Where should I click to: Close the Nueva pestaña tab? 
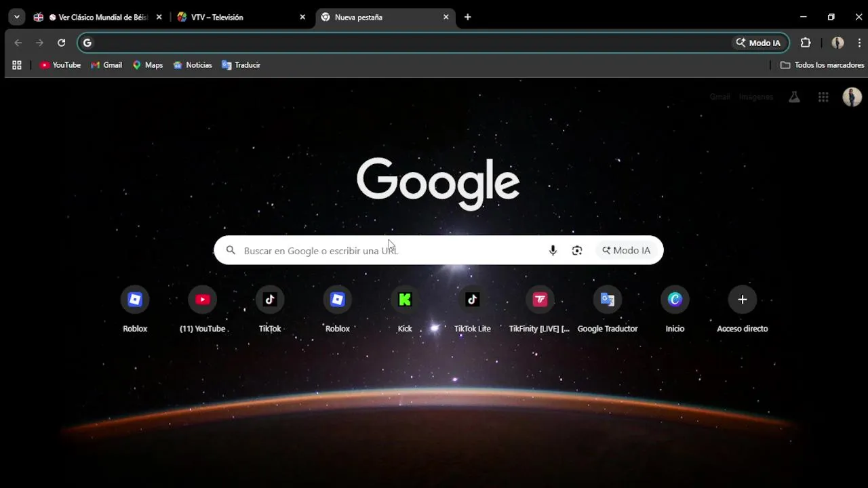[x=446, y=17]
